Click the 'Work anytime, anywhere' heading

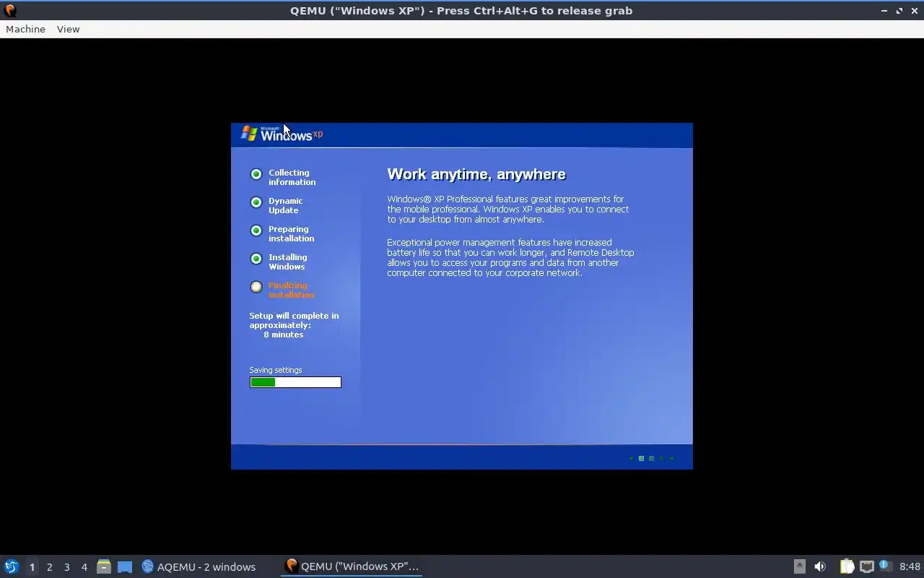(x=476, y=174)
